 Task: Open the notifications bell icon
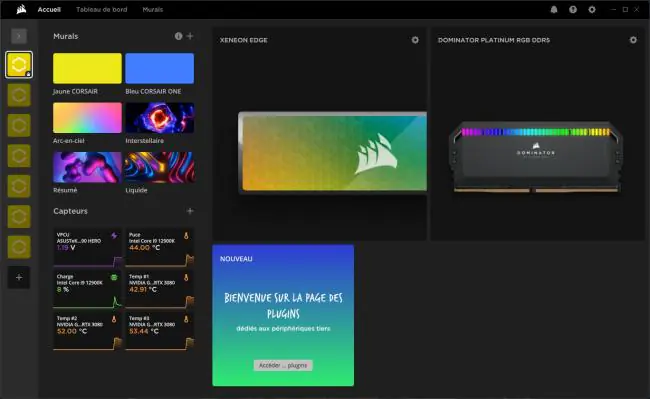(554, 9)
